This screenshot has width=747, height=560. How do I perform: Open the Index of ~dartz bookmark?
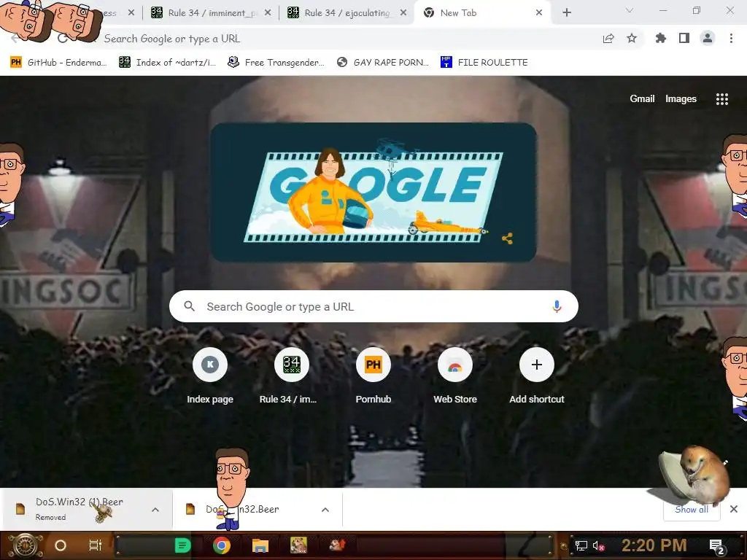click(168, 63)
